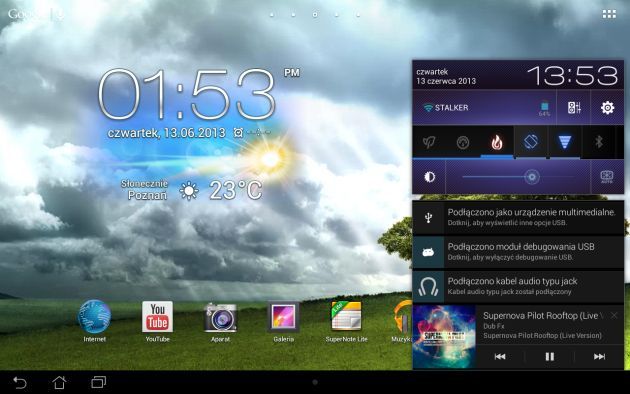Screen dimensions: 630x394
Task: Tap widget date czwartek, 13.06.2013
Action: point(166,133)
